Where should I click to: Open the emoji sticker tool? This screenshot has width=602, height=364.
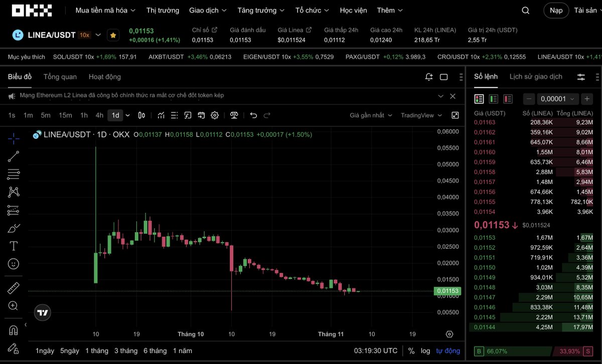(14, 263)
